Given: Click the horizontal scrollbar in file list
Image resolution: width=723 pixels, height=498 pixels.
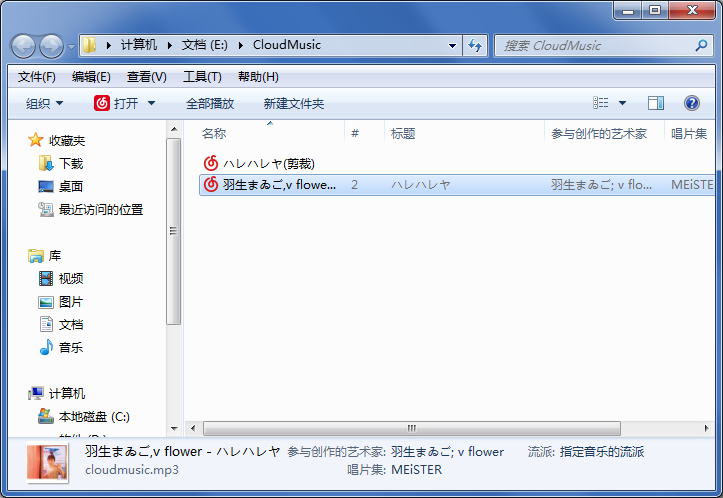Looking at the screenshot, I should (410, 428).
